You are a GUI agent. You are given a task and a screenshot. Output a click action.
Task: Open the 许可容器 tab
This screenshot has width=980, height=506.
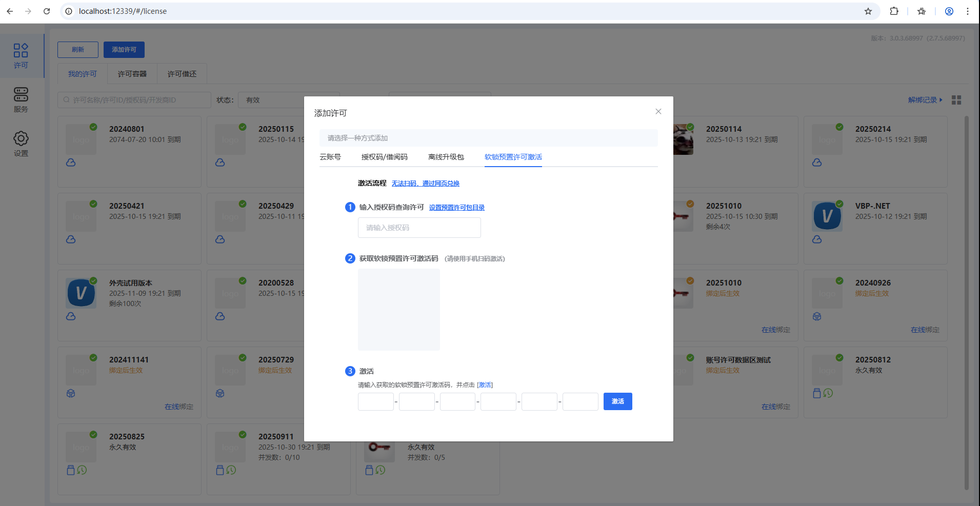(x=132, y=74)
